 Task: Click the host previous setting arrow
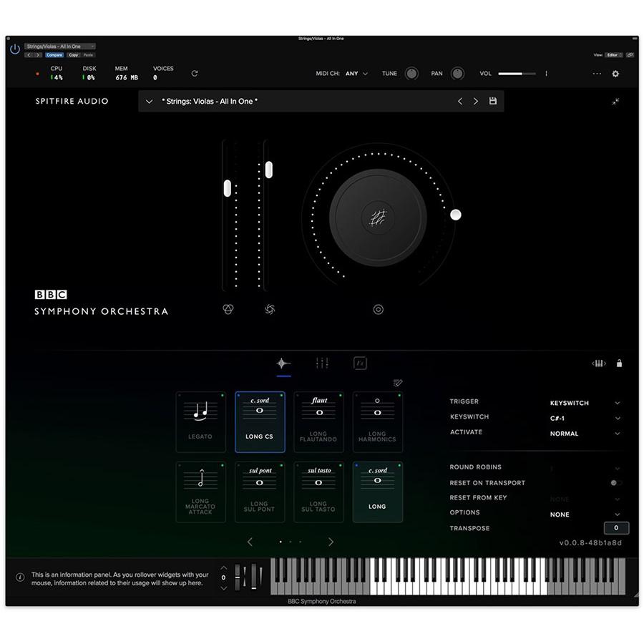tap(29, 55)
